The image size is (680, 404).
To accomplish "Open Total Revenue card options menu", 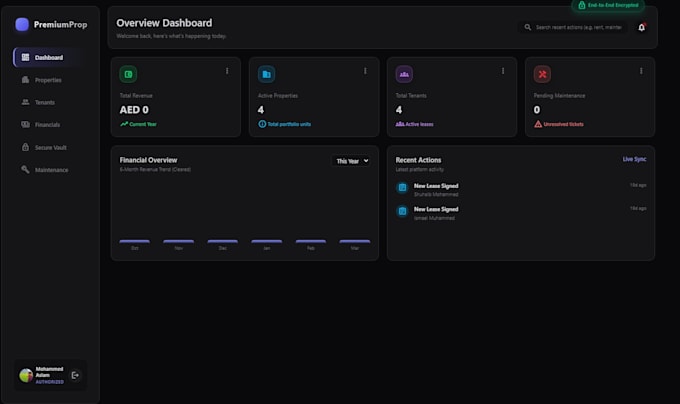I will pos(227,71).
